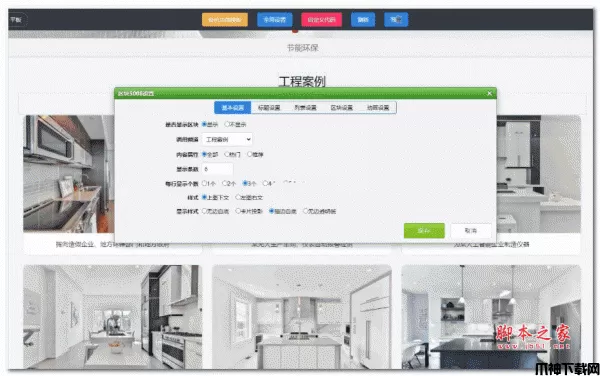Pick the 上图下文 layout style
600x376 pixels.
pos(204,197)
